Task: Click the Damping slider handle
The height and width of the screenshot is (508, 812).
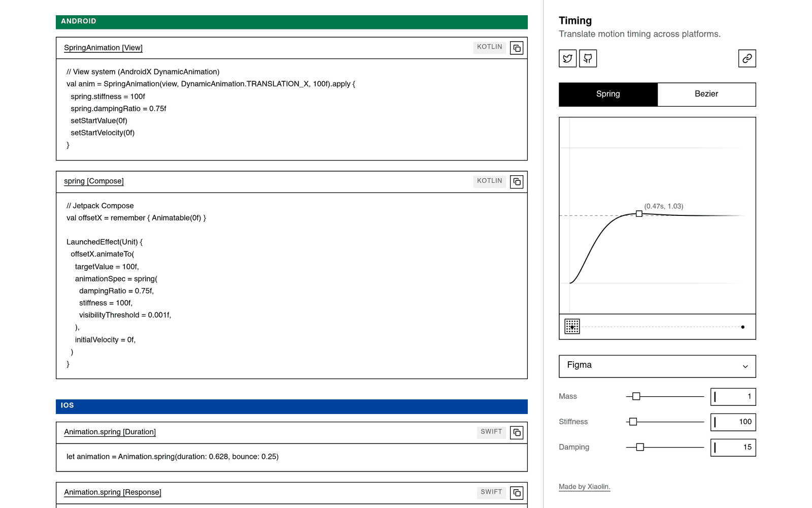Action: point(640,447)
